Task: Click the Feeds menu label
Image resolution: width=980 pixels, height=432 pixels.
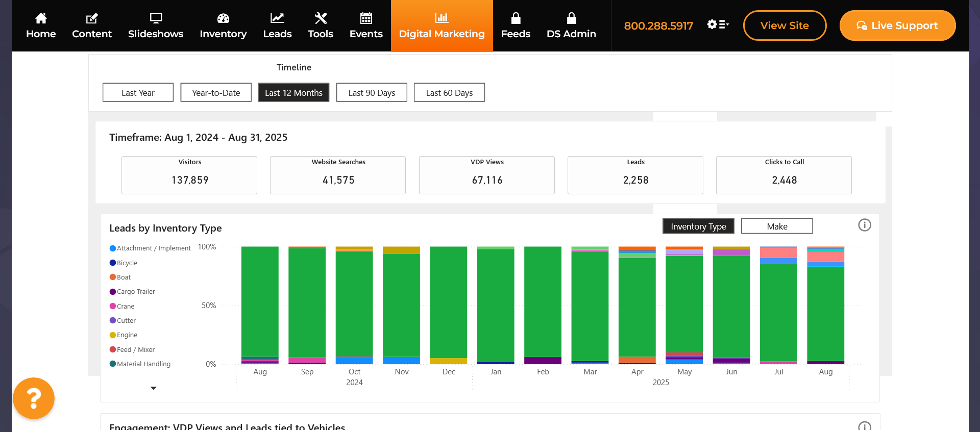Action: (x=516, y=34)
